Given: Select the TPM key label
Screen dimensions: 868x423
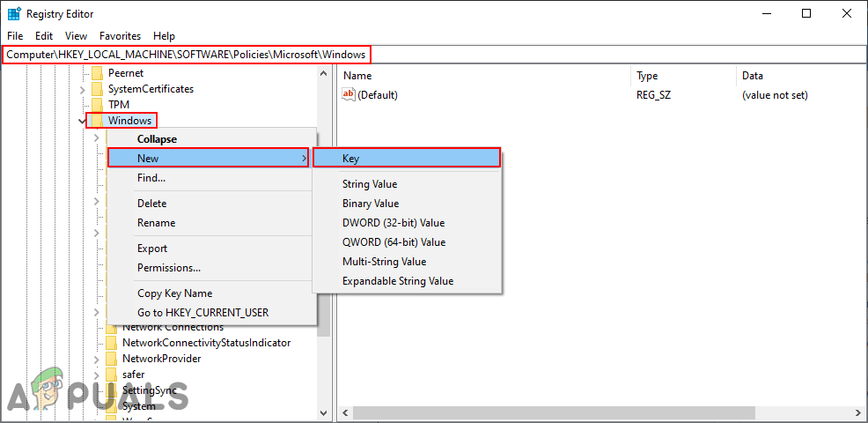Looking at the screenshot, I should [x=119, y=104].
